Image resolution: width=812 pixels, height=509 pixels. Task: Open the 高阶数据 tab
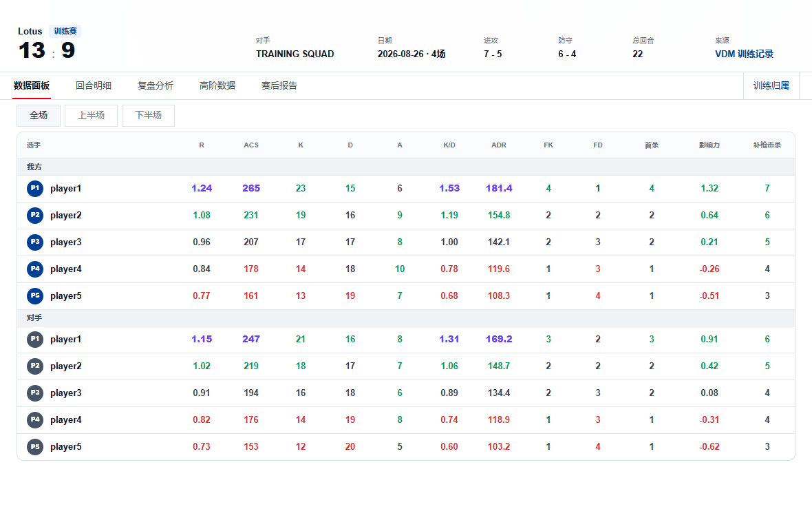[x=217, y=85]
